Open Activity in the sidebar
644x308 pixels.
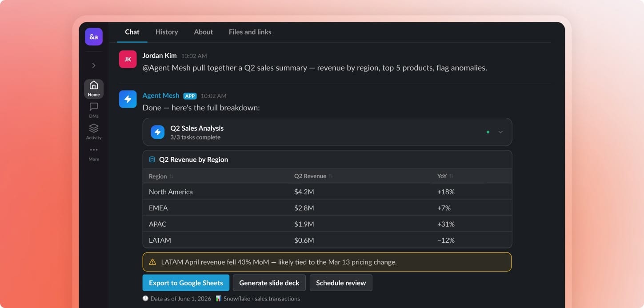pos(94,132)
